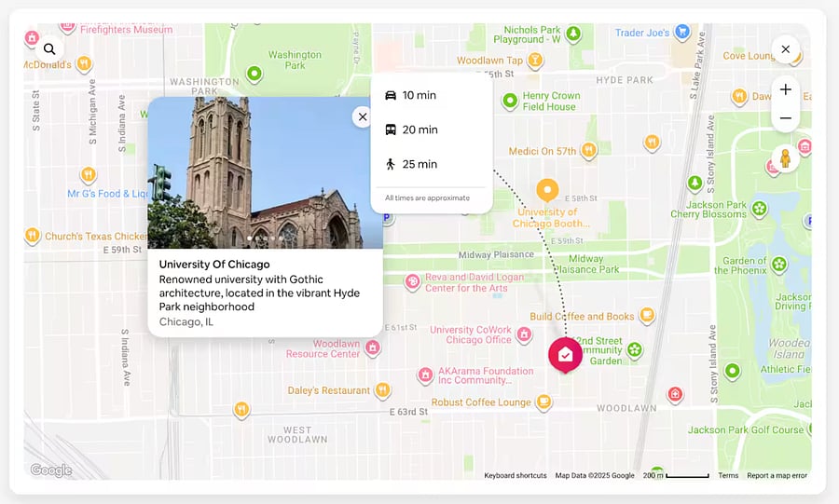Screen dimensions: 839x504
Task: Open the Robust Coffee Lounge cup icon
Action: [543, 402]
